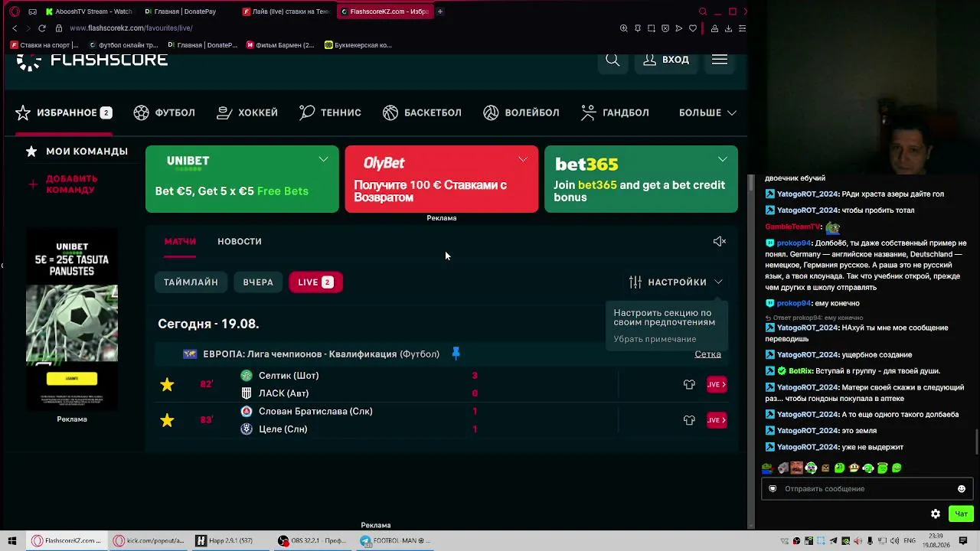Dismiss tooltip via Убрать примечание
The width and height of the screenshot is (980, 551).
[x=655, y=339]
